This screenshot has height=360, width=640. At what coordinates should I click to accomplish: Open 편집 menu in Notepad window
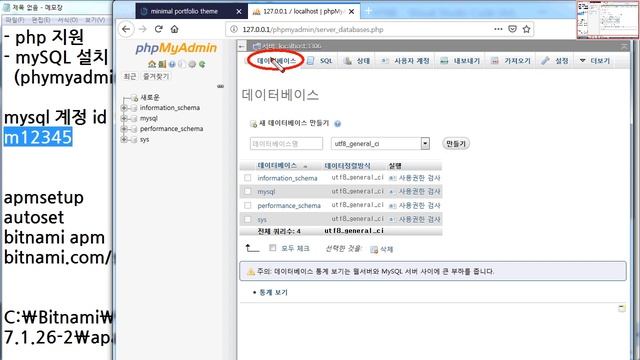click(41, 20)
